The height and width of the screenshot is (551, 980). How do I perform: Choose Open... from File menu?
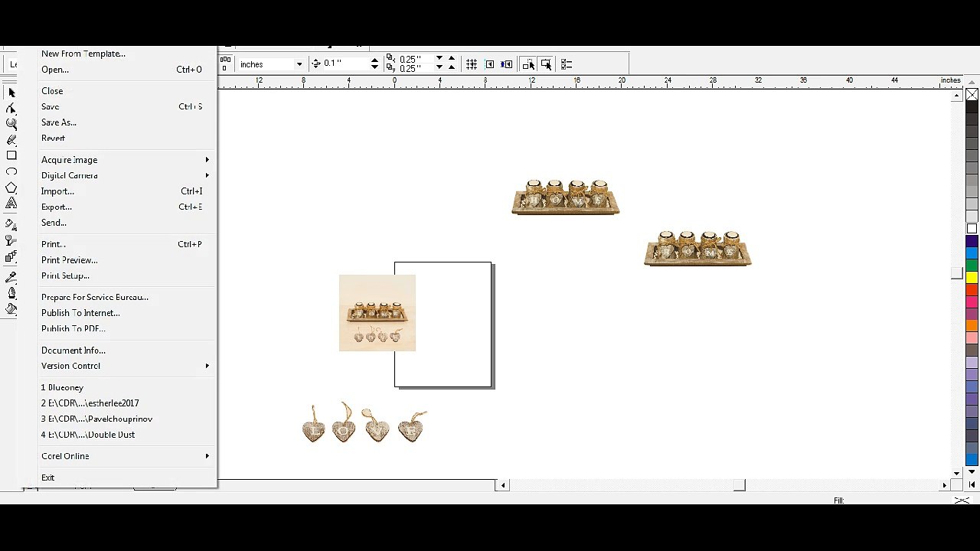[125, 70]
